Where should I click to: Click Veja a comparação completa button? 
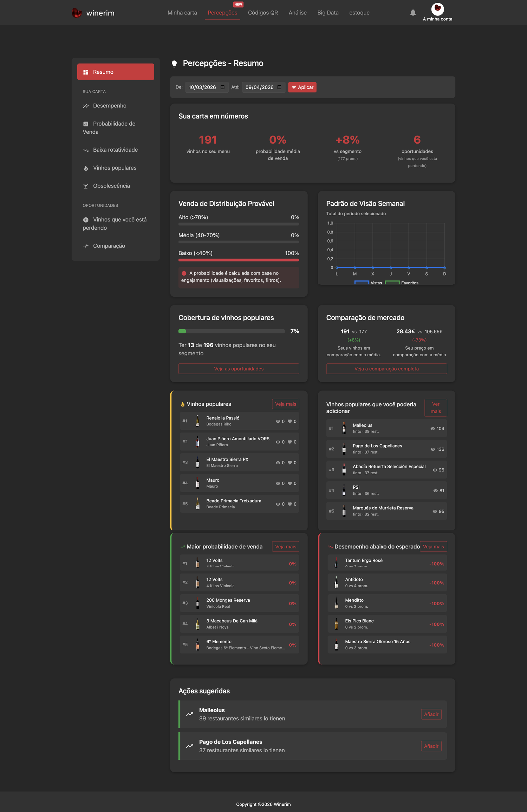tap(386, 369)
